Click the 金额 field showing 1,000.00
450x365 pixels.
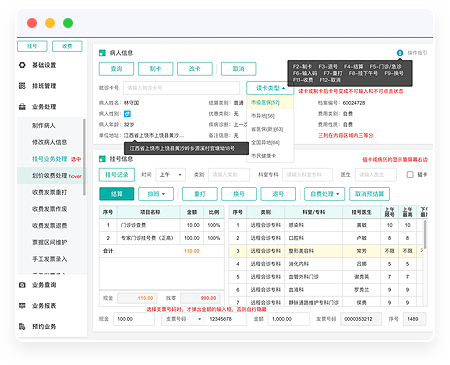pos(289,319)
